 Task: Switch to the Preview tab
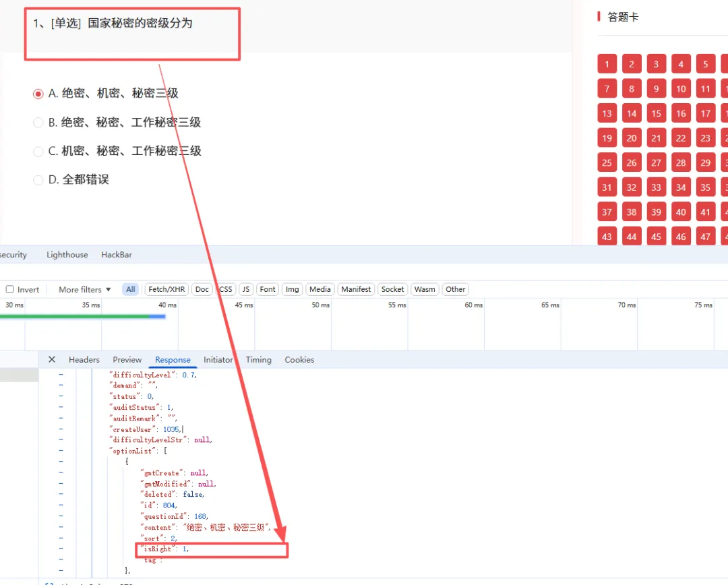click(127, 360)
